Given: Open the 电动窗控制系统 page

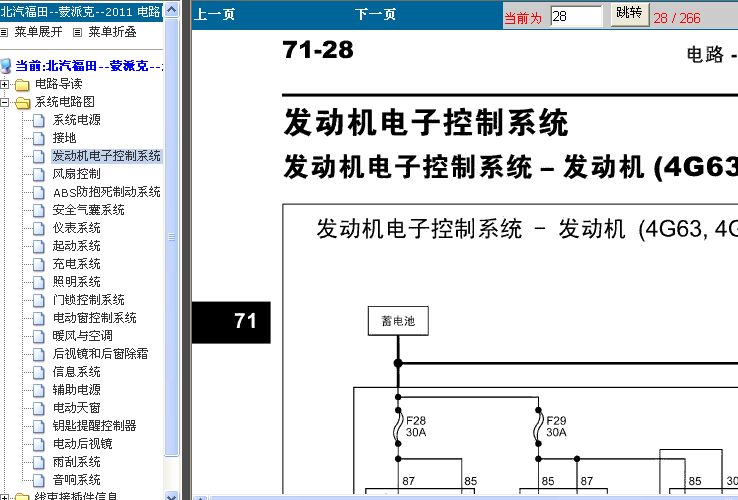Looking at the screenshot, I should tap(95, 318).
